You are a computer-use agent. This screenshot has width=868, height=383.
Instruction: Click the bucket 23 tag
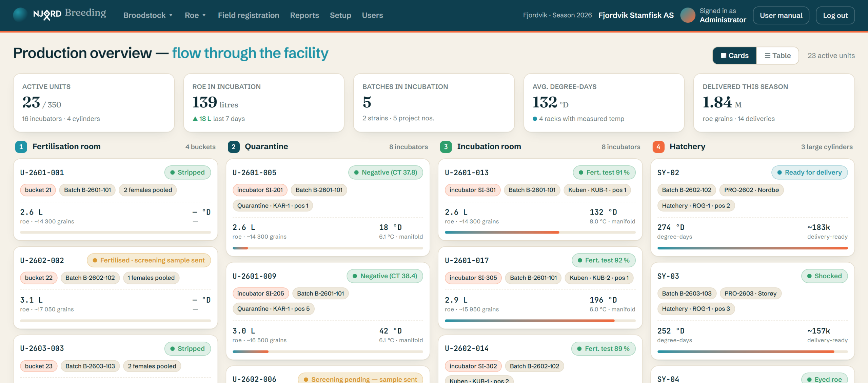click(x=39, y=366)
